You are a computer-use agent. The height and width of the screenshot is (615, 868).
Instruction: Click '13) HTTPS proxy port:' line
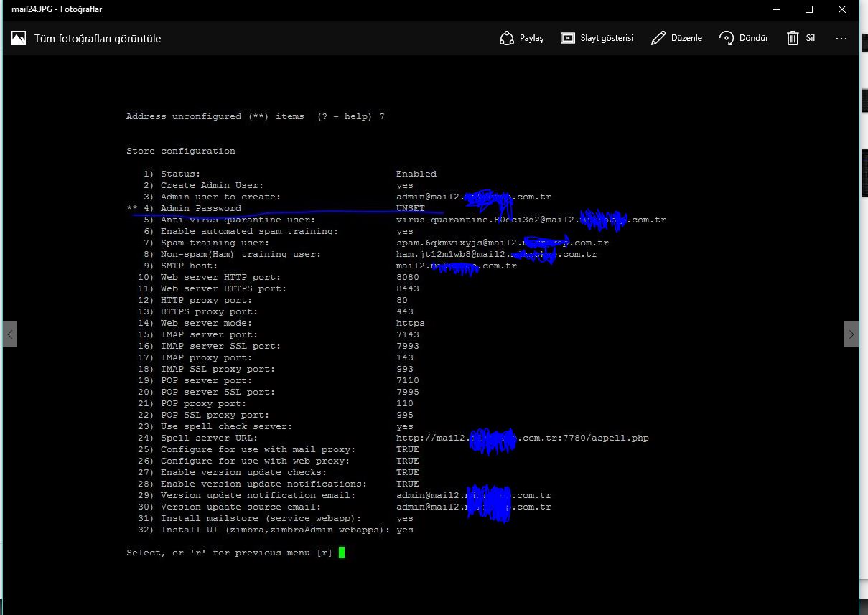click(198, 311)
